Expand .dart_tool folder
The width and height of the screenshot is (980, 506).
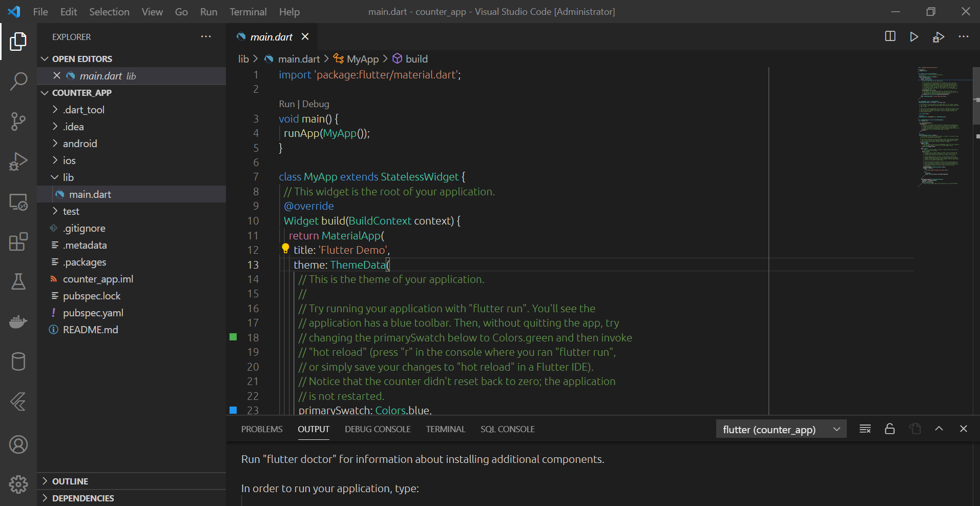click(132, 110)
